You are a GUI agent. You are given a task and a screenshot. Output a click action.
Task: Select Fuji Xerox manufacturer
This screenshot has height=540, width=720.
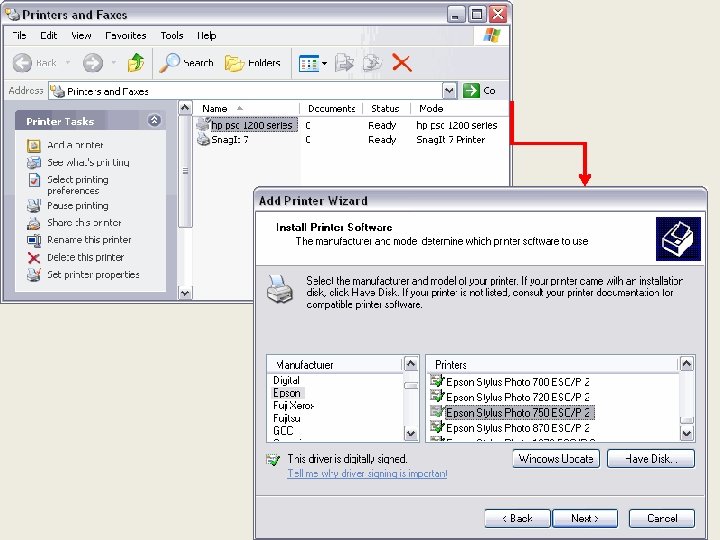coord(293,405)
